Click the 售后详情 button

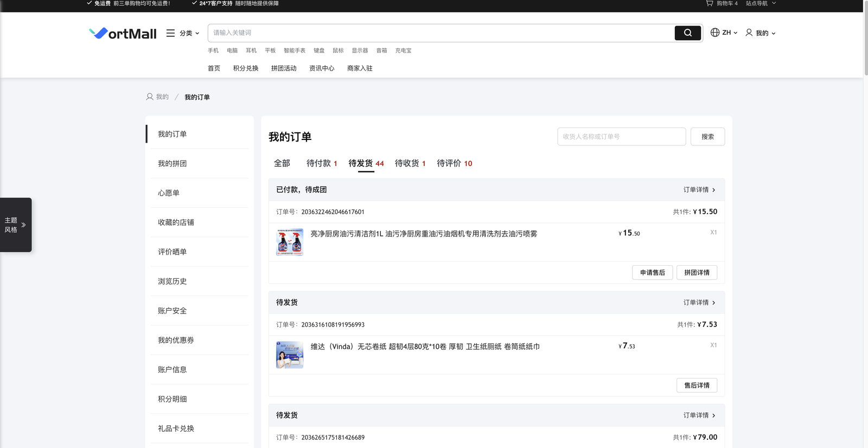(697, 386)
